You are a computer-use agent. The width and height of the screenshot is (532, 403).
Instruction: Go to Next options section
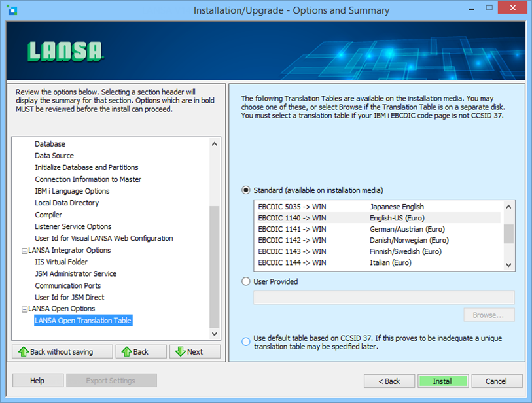point(195,352)
